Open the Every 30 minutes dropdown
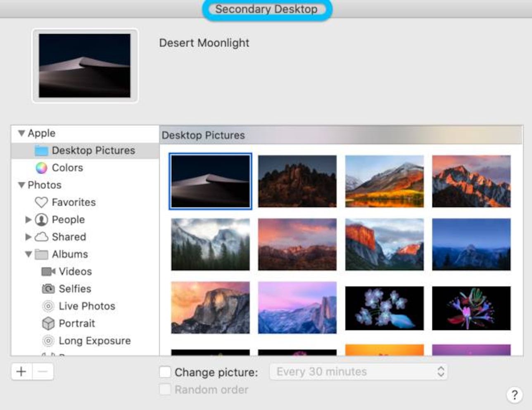Image resolution: width=532 pixels, height=410 pixels. tap(358, 372)
